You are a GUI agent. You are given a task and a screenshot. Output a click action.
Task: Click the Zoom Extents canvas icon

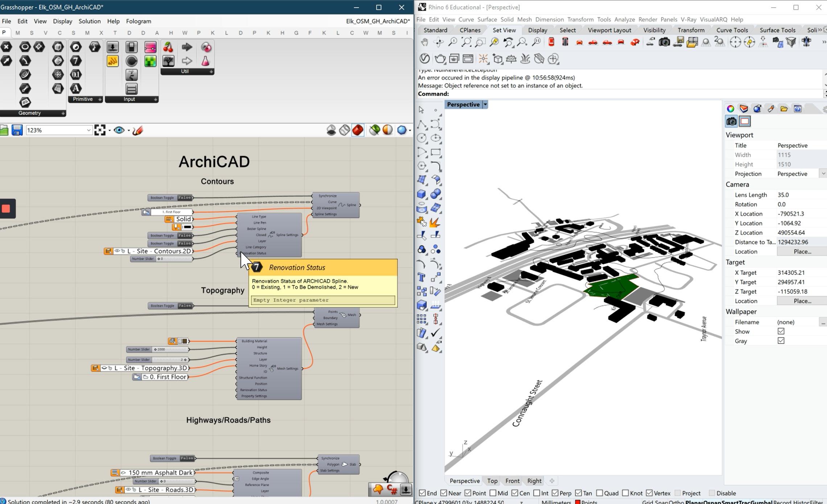click(x=100, y=130)
